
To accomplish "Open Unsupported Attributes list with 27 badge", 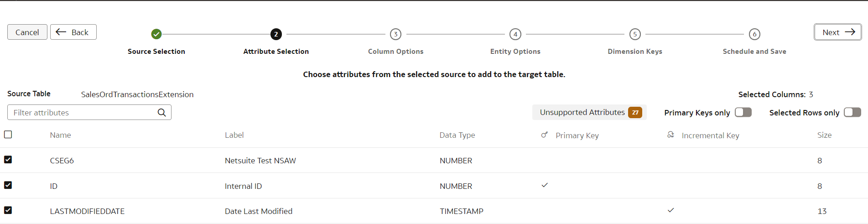I will [589, 112].
